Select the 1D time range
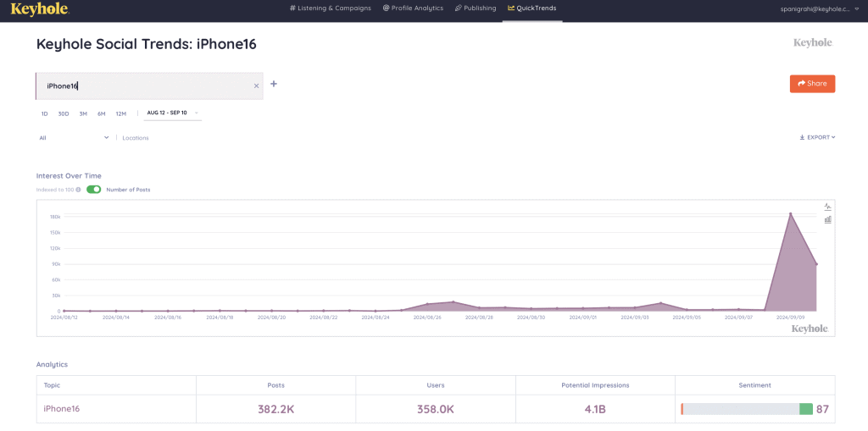 click(45, 114)
